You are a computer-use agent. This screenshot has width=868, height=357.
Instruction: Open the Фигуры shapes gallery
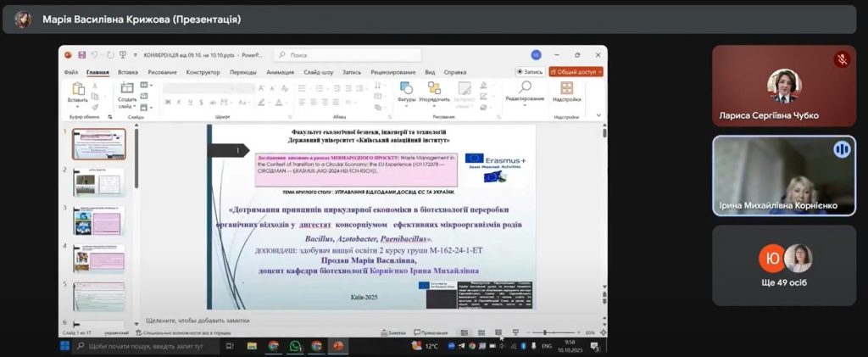[406, 92]
